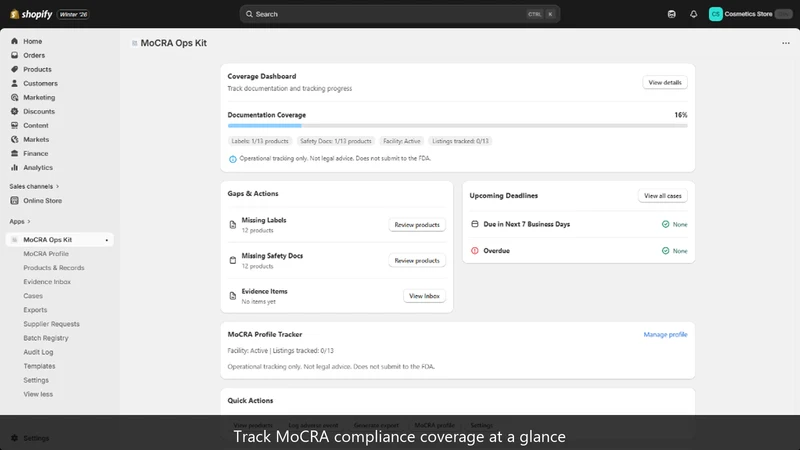Click the Customers person icon
The height and width of the screenshot is (450, 800).
(x=14, y=83)
